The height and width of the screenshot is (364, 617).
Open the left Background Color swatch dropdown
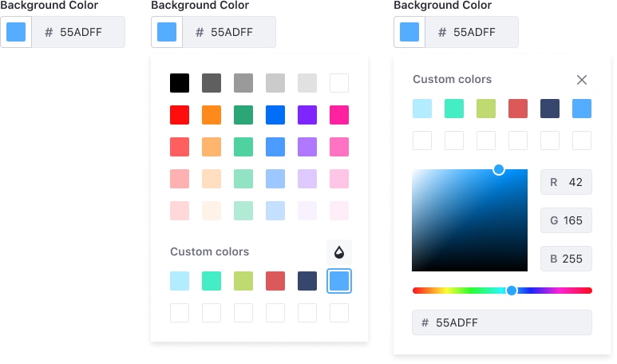point(16,33)
